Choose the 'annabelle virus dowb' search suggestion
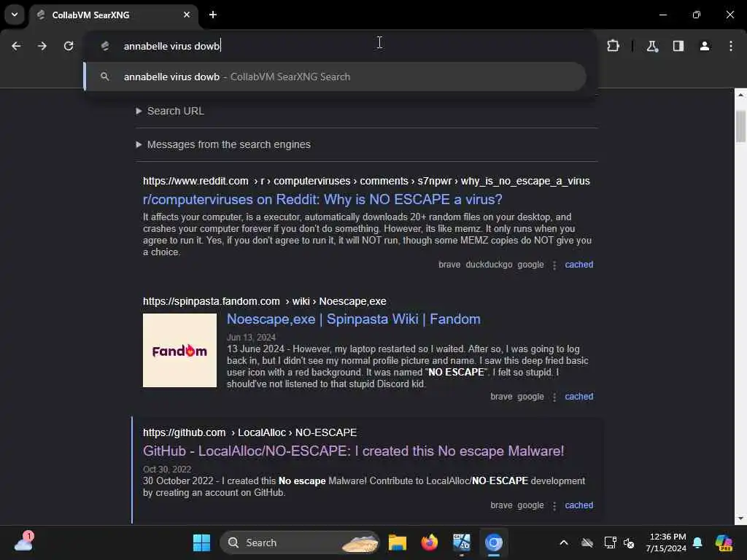The width and height of the screenshot is (747, 560). (336, 77)
